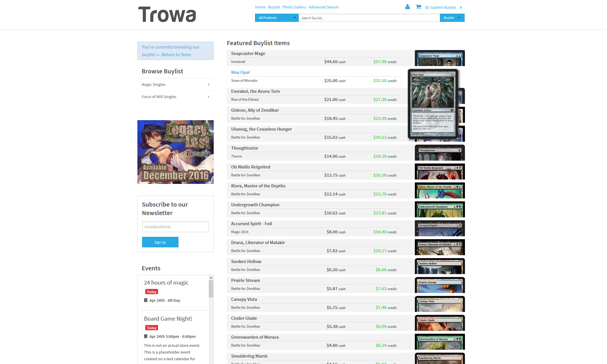The height and width of the screenshot is (364, 607).
Task: Open Ob Nixilis Reignited item
Action: (x=251, y=167)
